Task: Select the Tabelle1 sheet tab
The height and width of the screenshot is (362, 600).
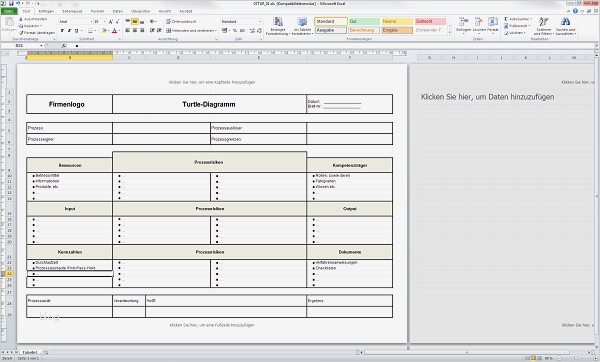Action: pyautogui.click(x=30, y=352)
